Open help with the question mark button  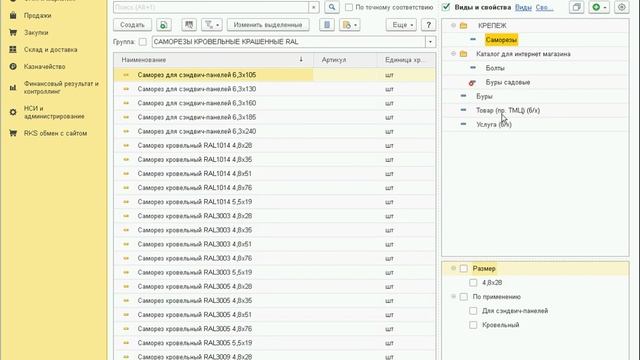point(428,25)
